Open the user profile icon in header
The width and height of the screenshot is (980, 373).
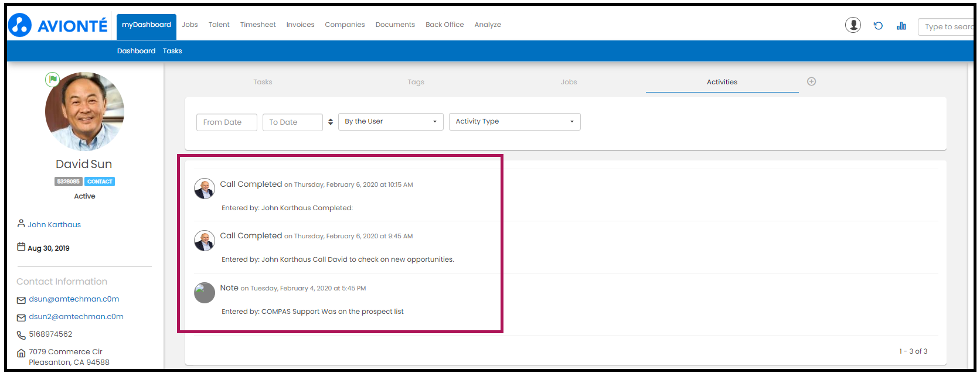pyautogui.click(x=853, y=25)
